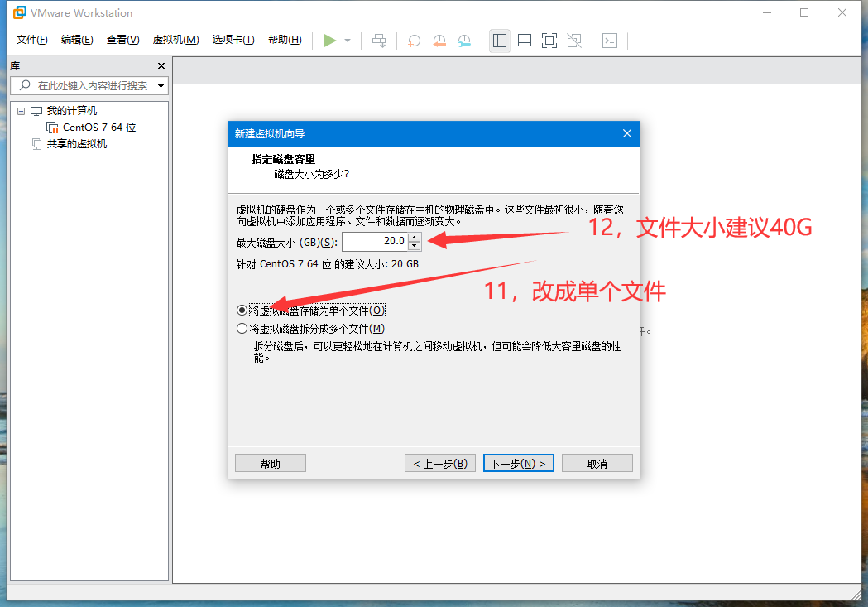The image size is (868, 607).
Task: Click the full screen mode icon
Action: pos(549,41)
